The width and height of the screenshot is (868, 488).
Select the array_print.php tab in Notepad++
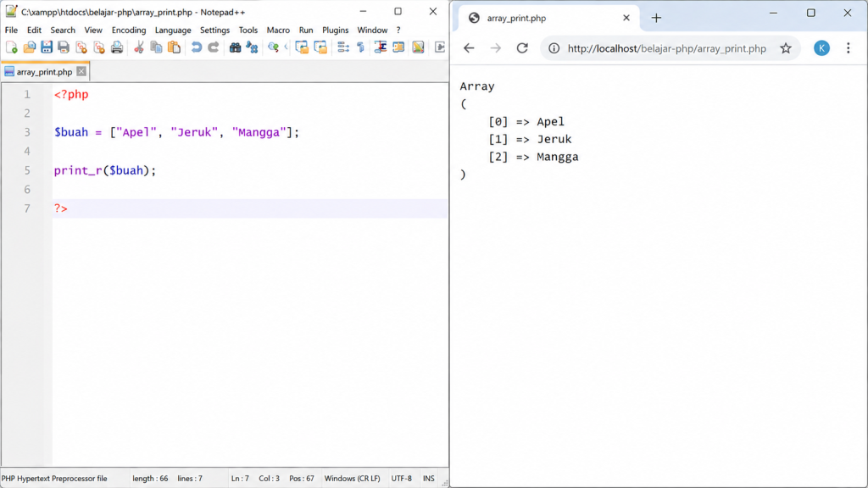click(44, 72)
